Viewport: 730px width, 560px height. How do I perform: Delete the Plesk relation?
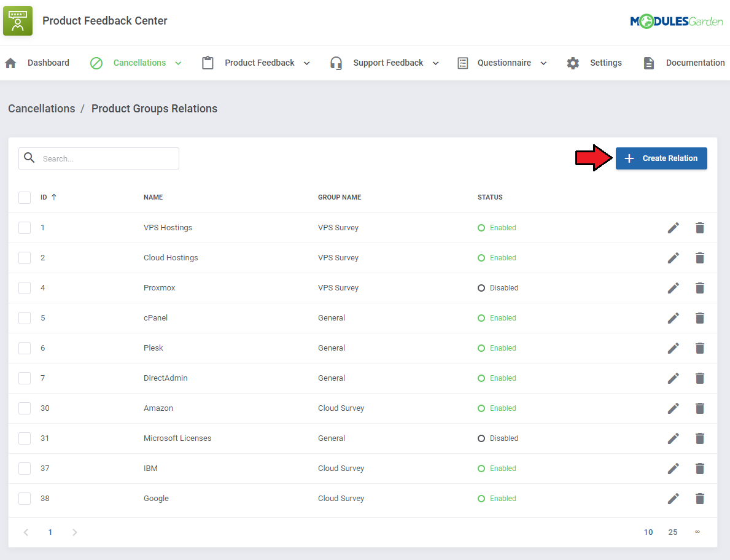pyautogui.click(x=699, y=348)
